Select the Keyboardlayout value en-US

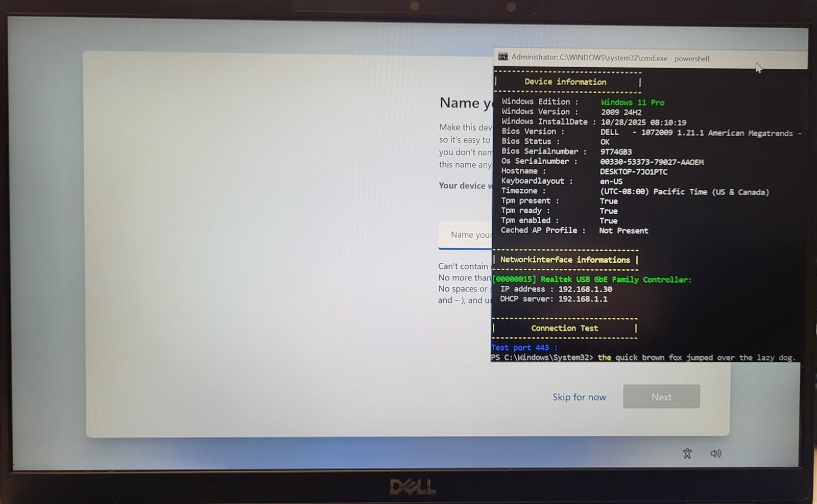point(611,182)
